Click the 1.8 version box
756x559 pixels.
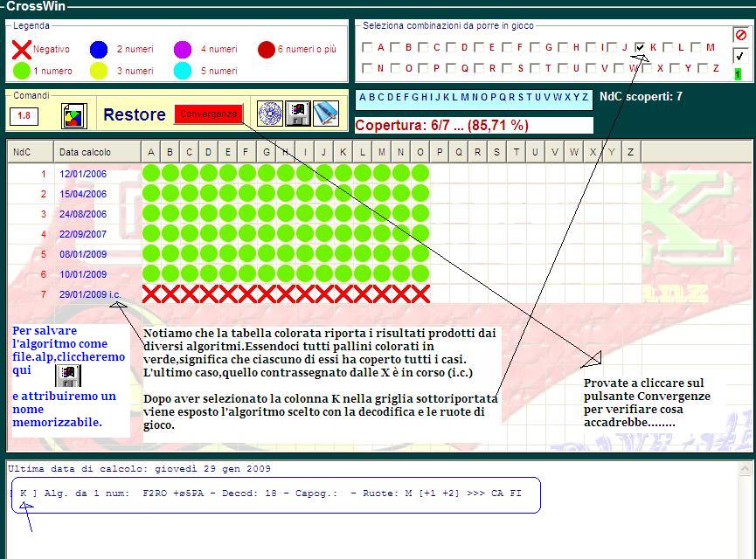(24, 115)
